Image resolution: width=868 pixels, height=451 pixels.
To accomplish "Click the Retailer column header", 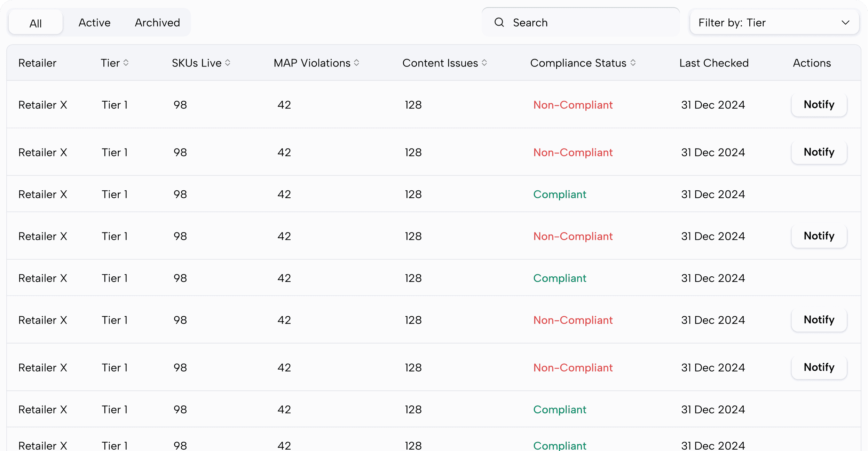I will [x=37, y=63].
